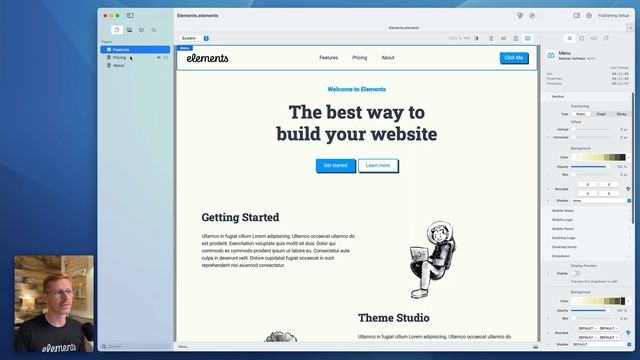Select the properties list inspector tab icon
640x360 pixels.
569,38
